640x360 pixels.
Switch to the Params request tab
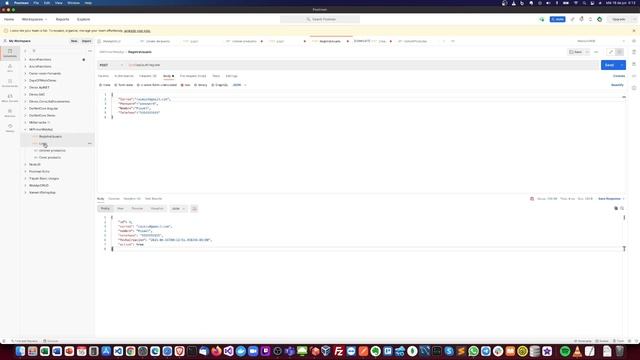coord(103,76)
